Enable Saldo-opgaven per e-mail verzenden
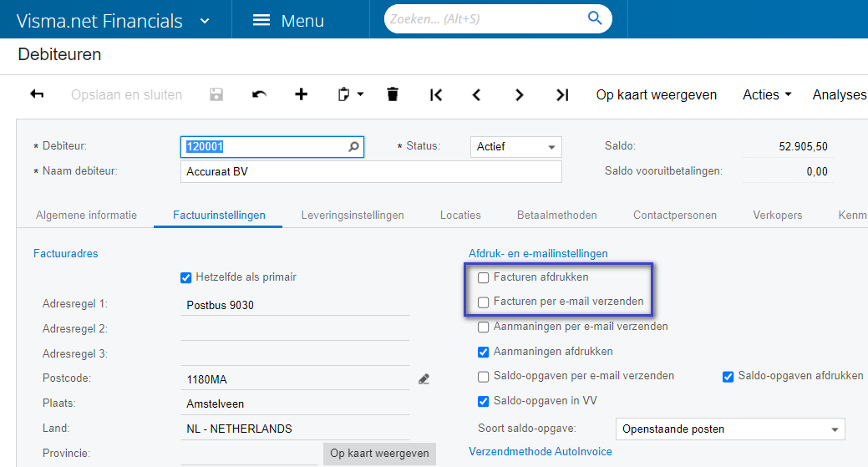Viewport: 868px width, 467px height. pos(483,377)
